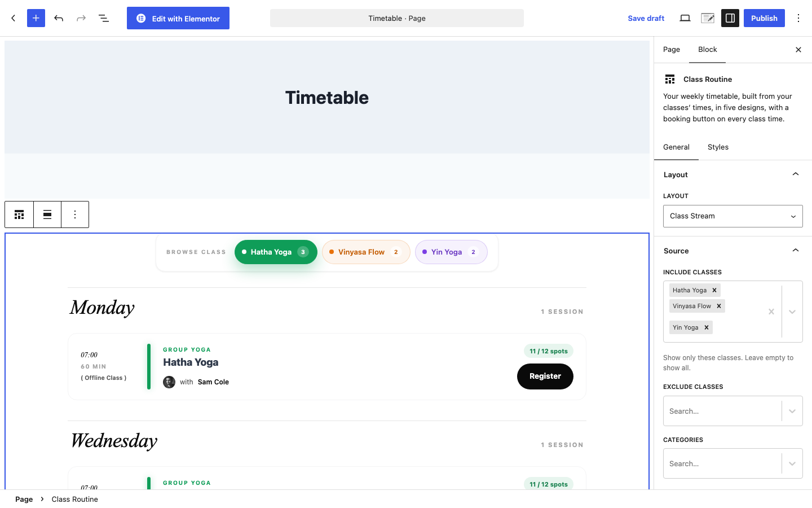The width and height of the screenshot is (812, 508).
Task: Close the settings sidebar with X
Action: point(798,50)
